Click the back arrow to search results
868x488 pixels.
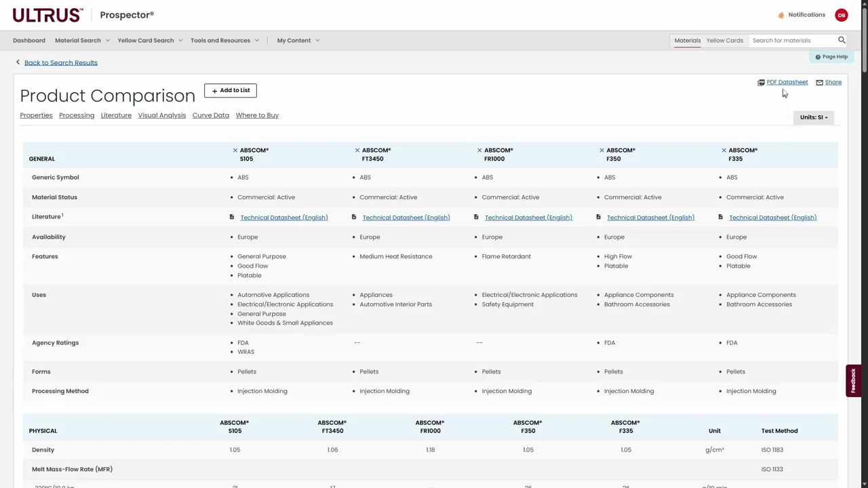point(18,62)
